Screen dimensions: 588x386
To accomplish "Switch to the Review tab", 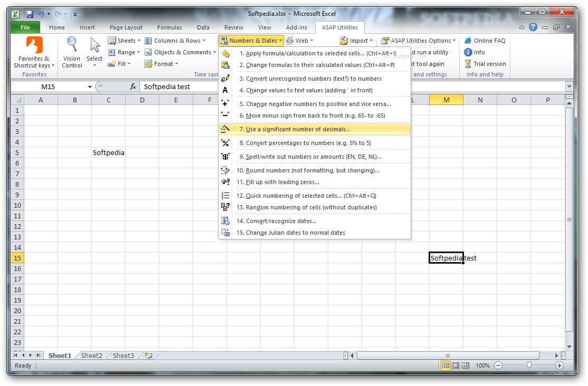I will coord(234,27).
